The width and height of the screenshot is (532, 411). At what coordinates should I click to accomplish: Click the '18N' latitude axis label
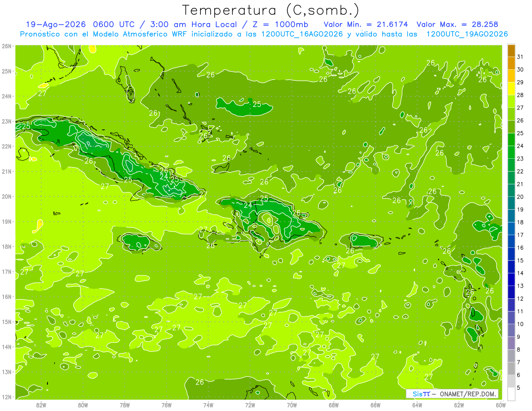coord(7,247)
